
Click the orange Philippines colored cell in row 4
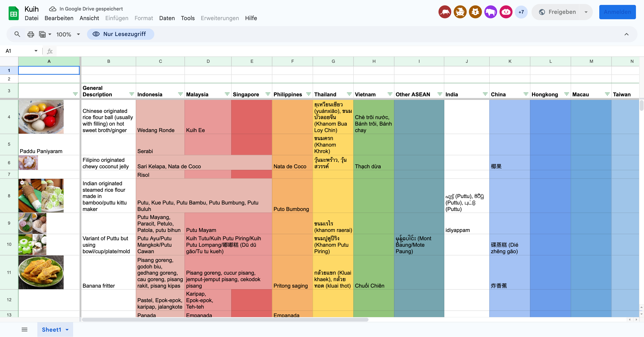pos(292,117)
